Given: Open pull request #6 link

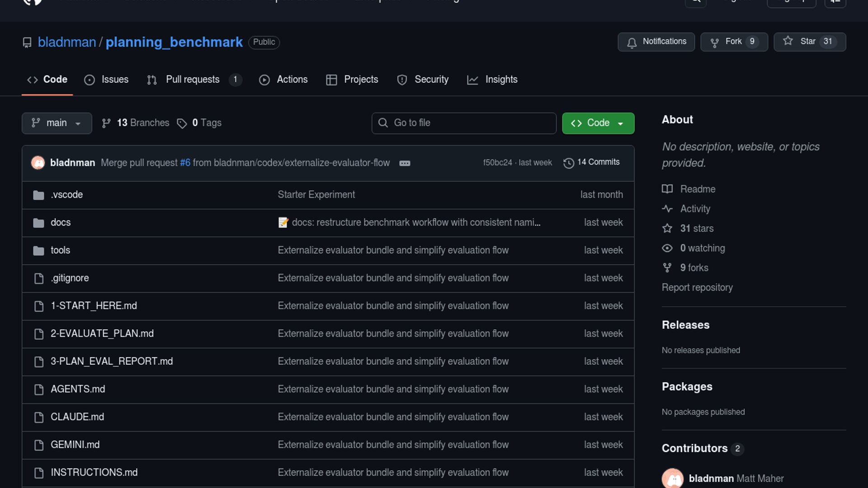Looking at the screenshot, I should pos(185,163).
